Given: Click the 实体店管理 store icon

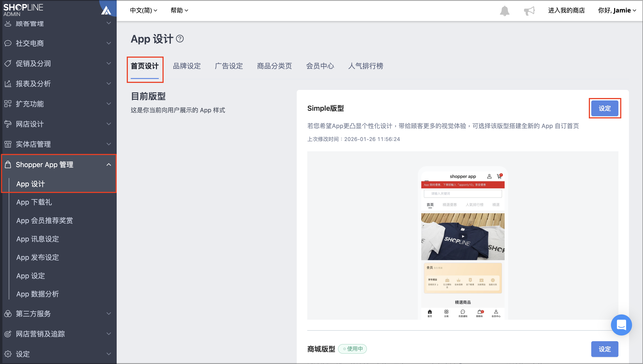Looking at the screenshot, I should 8,144.
